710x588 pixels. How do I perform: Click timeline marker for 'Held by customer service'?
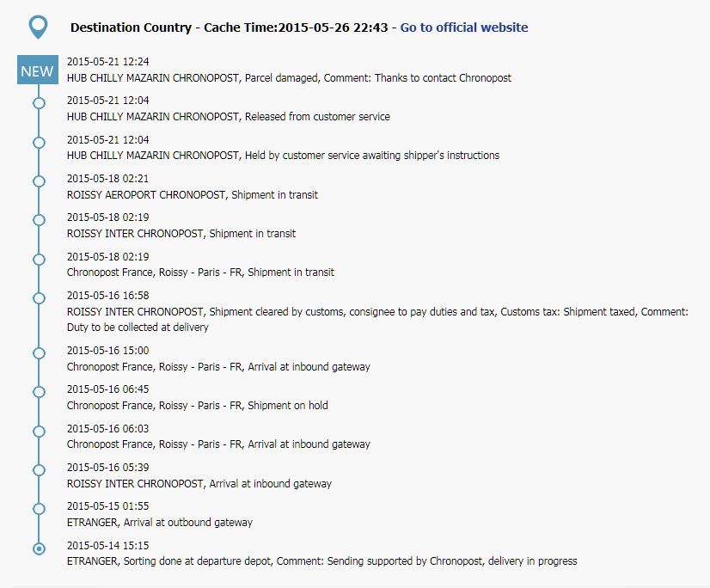[x=39, y=142]
